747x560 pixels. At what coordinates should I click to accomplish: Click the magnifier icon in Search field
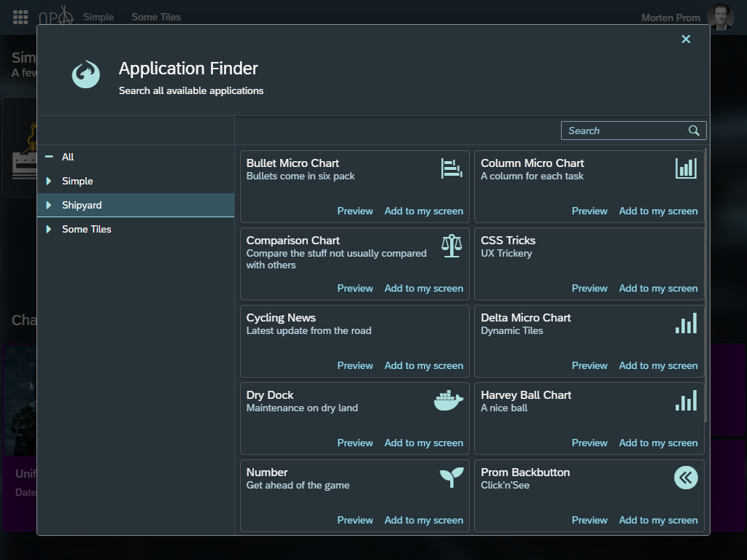(694, 131)
